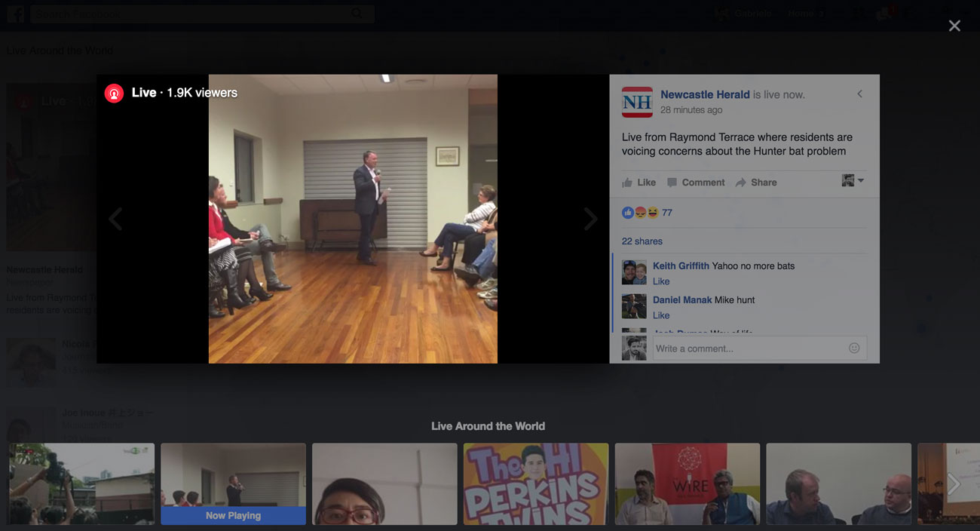Screen dimensions: 980x531
Task: Click the Comment button
Action: (x=695, y=183)
